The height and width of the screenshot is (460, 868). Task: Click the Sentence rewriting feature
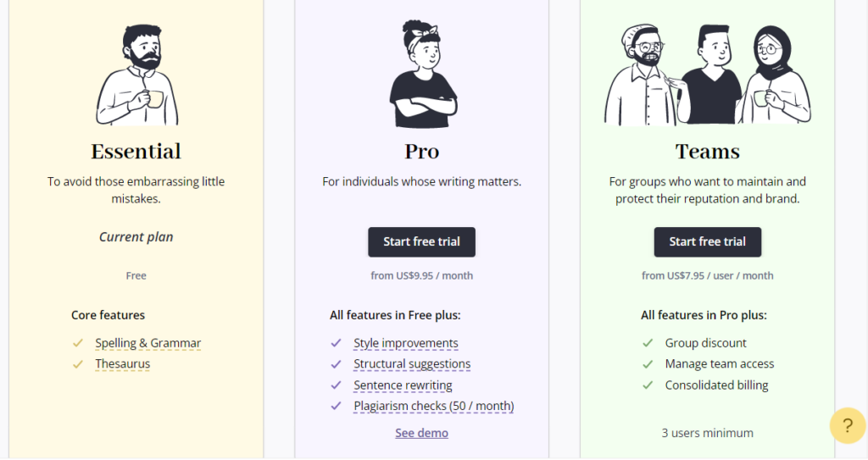pyautogui.click(x=403, y=385)
